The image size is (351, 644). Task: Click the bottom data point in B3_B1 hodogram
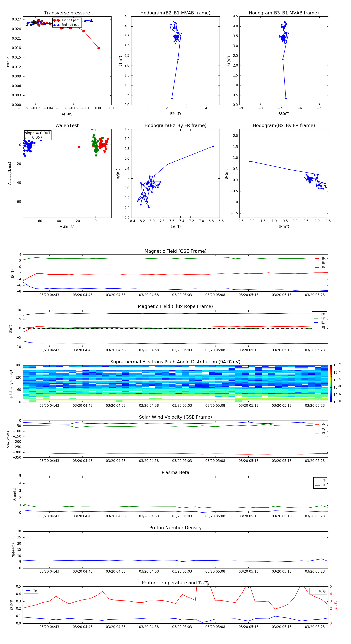click(286, 99)
